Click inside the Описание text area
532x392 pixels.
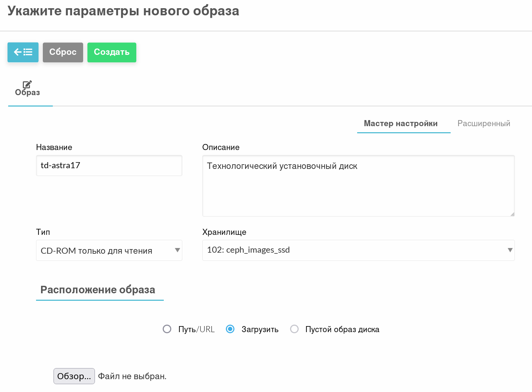point(358,186)
